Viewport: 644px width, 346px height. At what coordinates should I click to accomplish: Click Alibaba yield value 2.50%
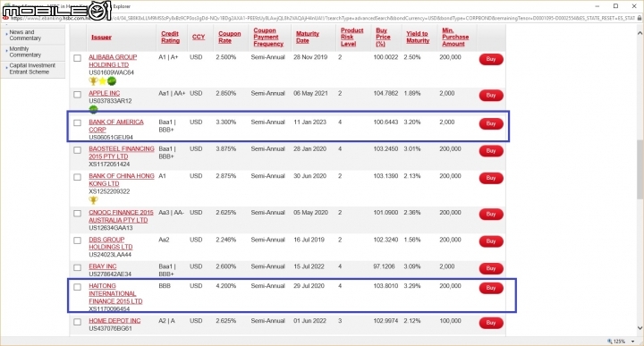[x=412, y=57]
